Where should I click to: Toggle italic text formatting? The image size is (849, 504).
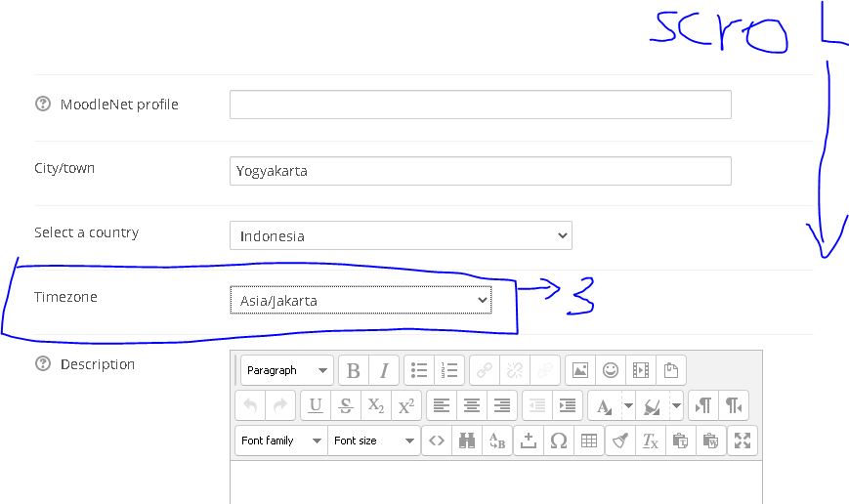(x=384, y=370)
